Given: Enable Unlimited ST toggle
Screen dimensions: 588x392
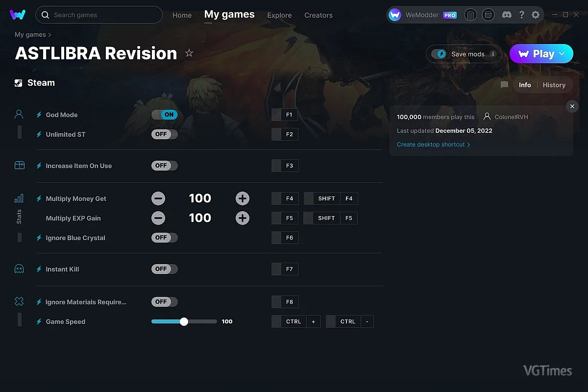Looking at the screenshot, I should [165, 134].
